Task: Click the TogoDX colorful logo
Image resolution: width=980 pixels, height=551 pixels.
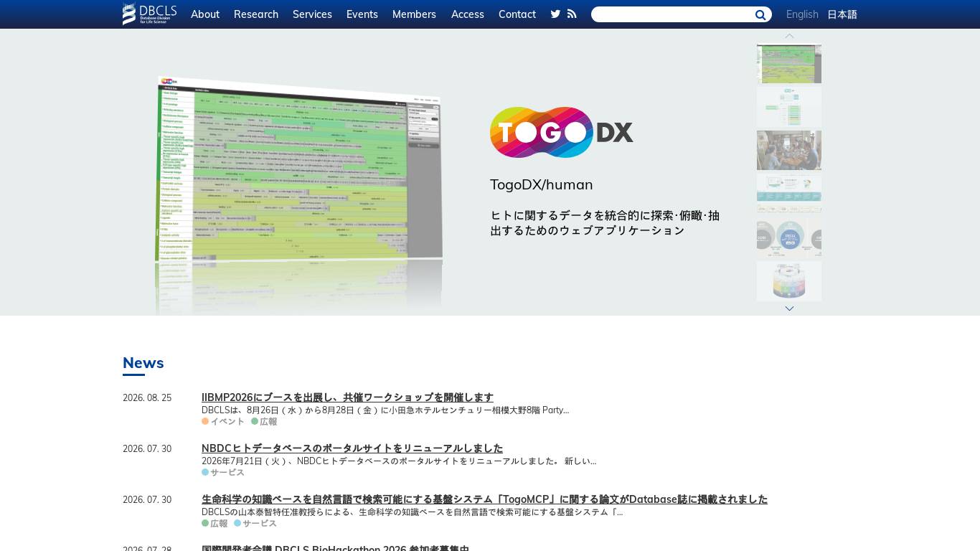Action: (562, 132)
